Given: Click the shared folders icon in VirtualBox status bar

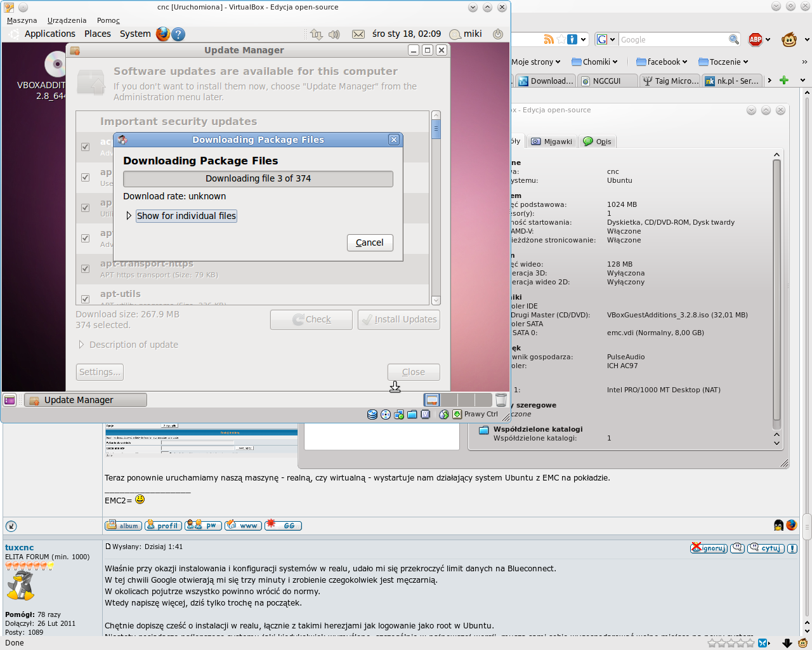Looking at the screenshot, I should 412,415.
